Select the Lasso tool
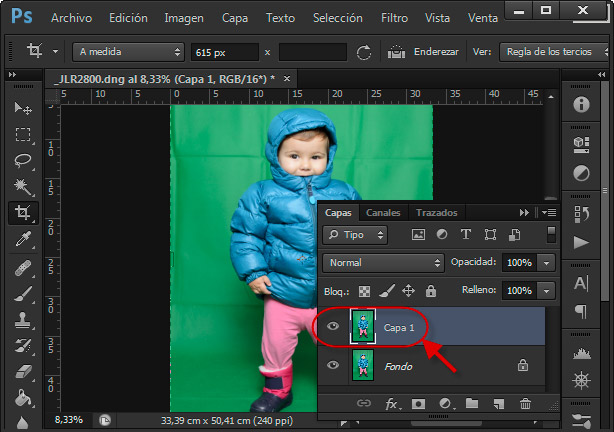 click(23, 160)
